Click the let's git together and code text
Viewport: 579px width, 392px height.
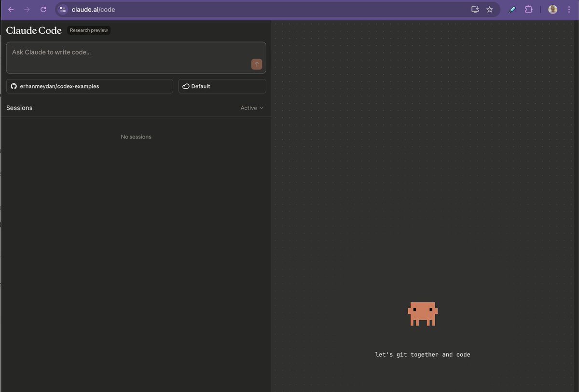(423, 354)
